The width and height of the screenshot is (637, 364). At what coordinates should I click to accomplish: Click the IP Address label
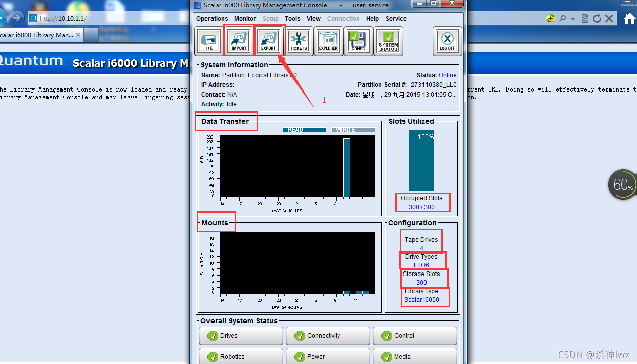point(218,85)
